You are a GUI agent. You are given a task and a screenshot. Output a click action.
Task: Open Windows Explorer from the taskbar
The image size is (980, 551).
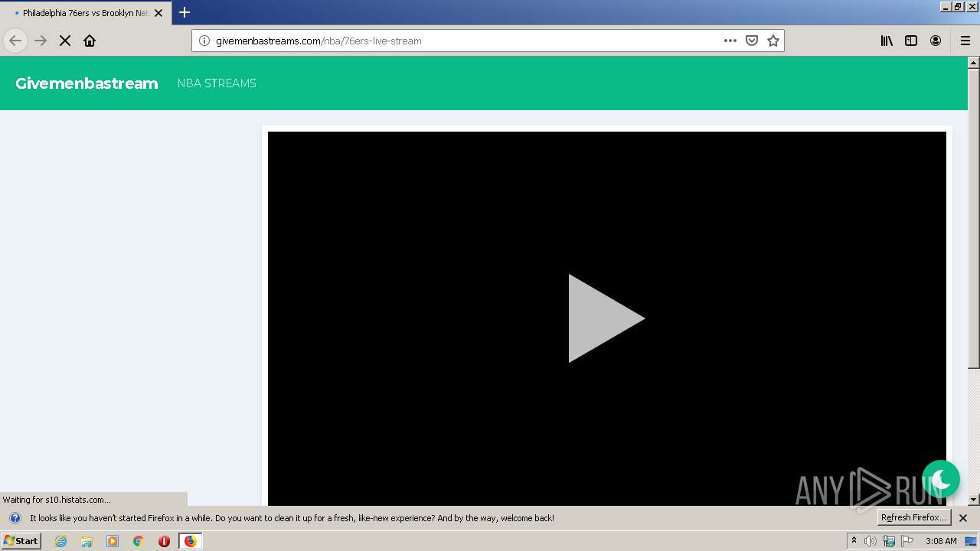click(87, 541)
